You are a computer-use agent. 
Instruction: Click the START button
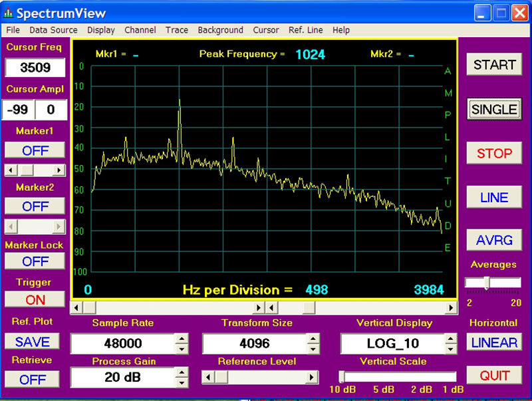(494, 65)
